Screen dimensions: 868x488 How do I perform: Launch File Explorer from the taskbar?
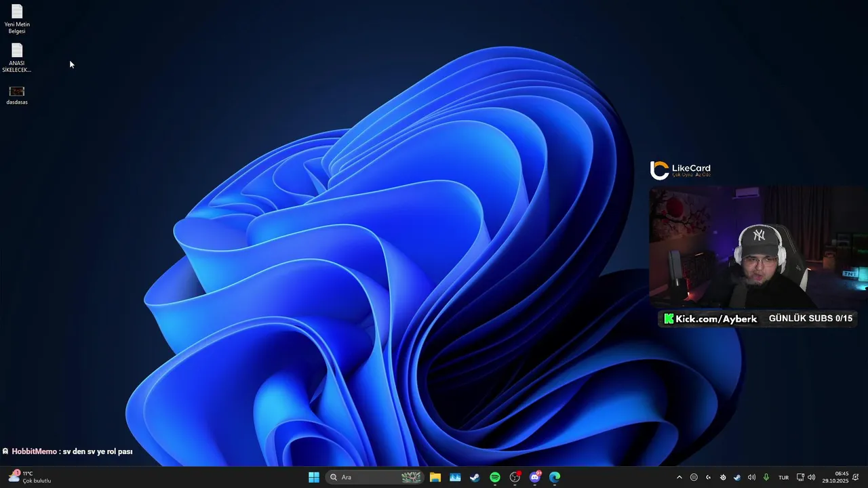[x=435, y=477]
